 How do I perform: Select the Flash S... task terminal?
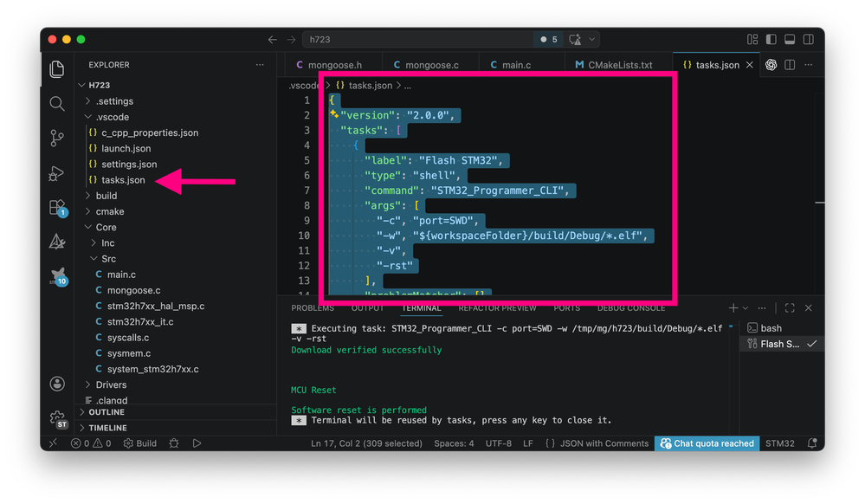coord(782,344)
